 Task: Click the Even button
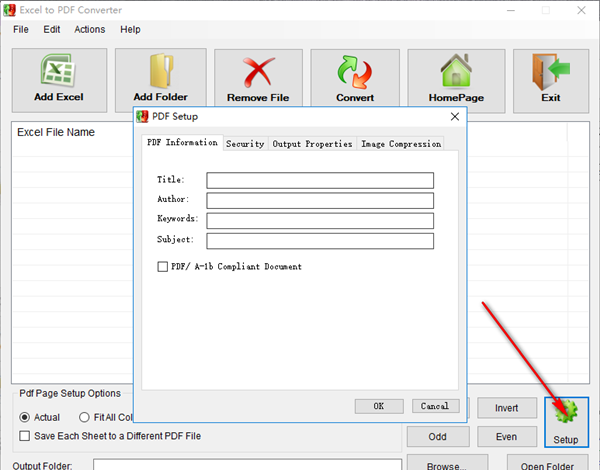(x=507, y=437)
